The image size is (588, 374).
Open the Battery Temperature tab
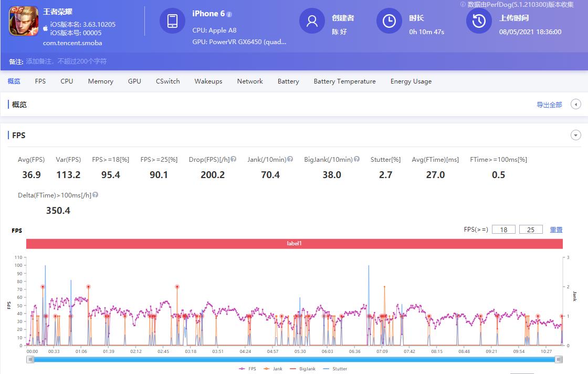344,81
